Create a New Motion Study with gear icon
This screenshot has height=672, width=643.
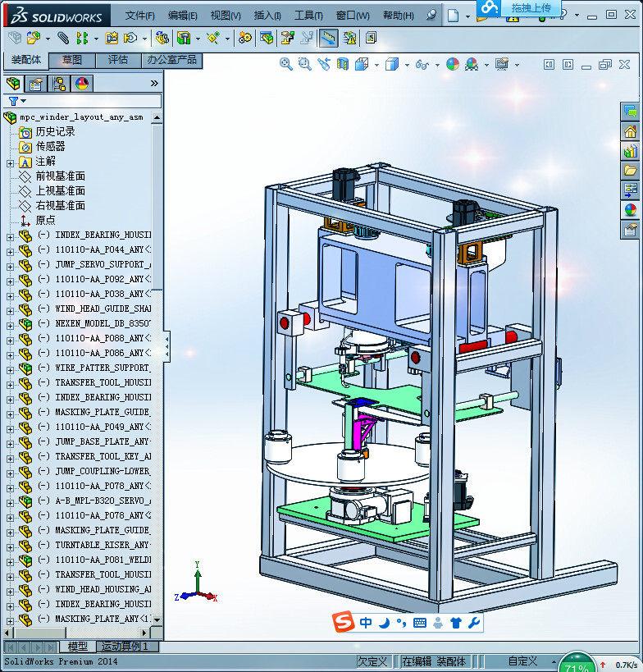[x=245, y=38]
